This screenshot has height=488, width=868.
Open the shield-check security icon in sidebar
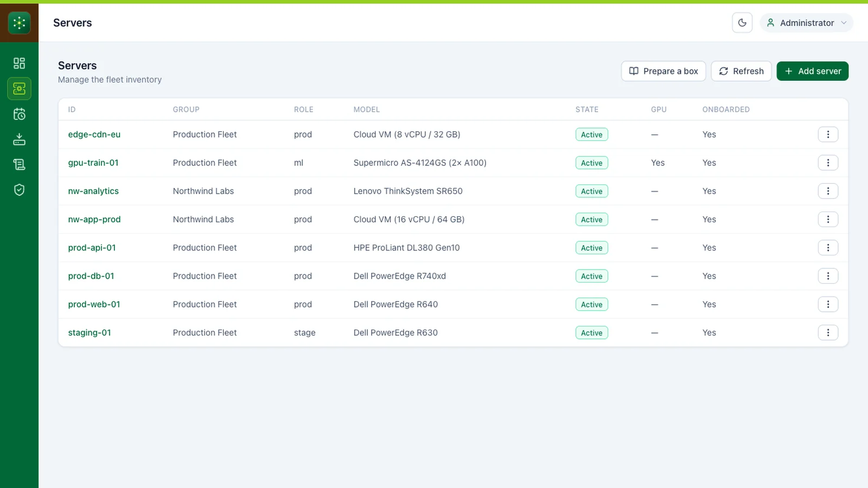click(19, 190)
